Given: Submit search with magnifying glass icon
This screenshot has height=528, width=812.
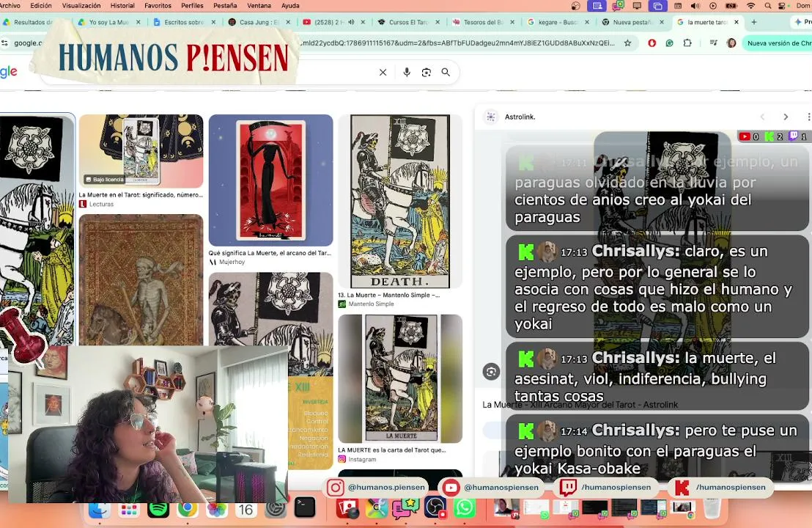Looking at the screenshot, I should (446, 73).
